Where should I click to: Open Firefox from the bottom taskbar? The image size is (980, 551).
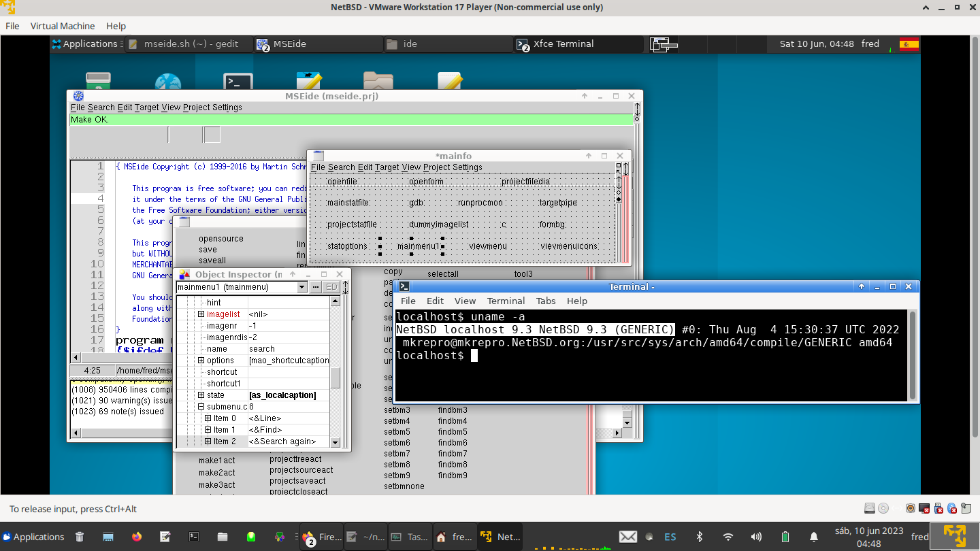321,537
